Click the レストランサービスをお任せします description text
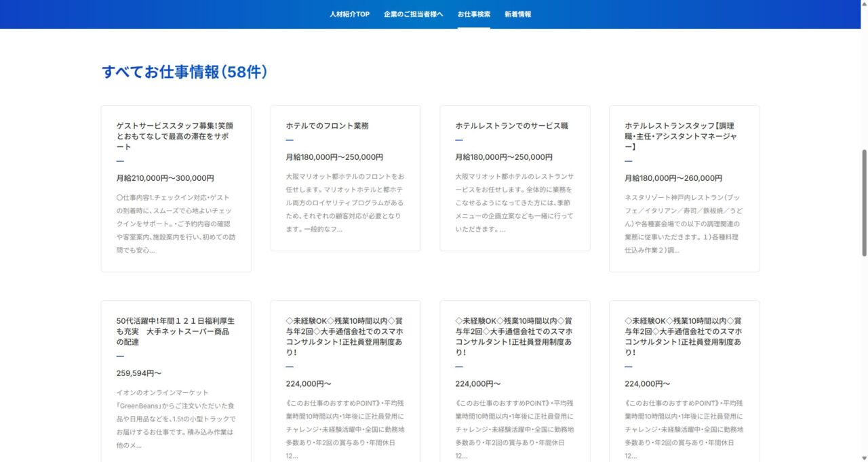The width and height of the screenshot is (868, 462). [515, 203]
